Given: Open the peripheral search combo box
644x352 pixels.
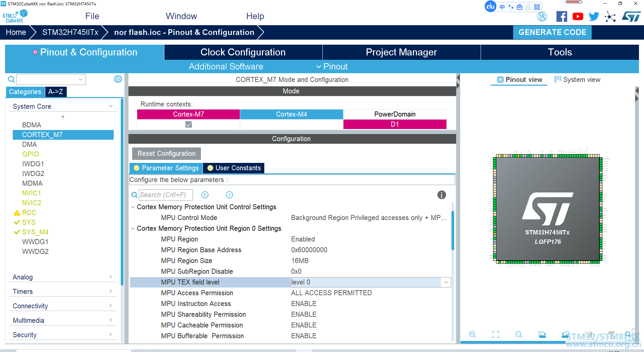Looking at the screenshot, I should (x=51, y=79).
